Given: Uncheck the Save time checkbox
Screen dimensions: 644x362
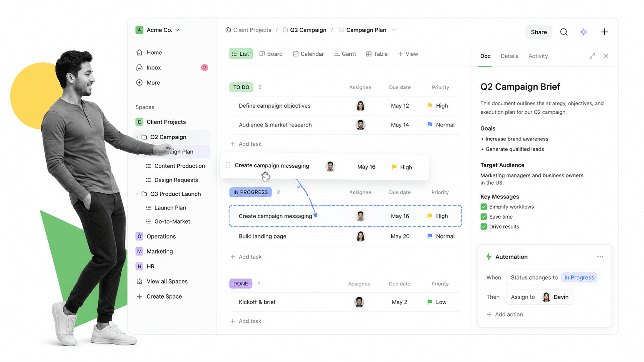Looking at the screenshot, I should 484,217.
